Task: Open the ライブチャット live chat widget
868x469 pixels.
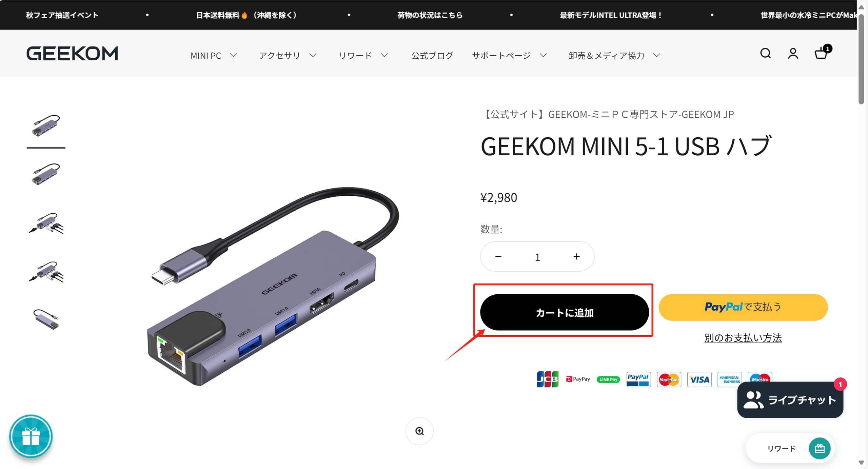Action: point(790,400)
